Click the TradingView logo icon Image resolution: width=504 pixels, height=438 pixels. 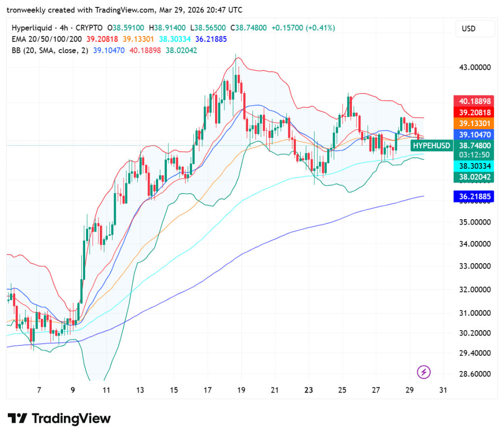pos(19,419)
